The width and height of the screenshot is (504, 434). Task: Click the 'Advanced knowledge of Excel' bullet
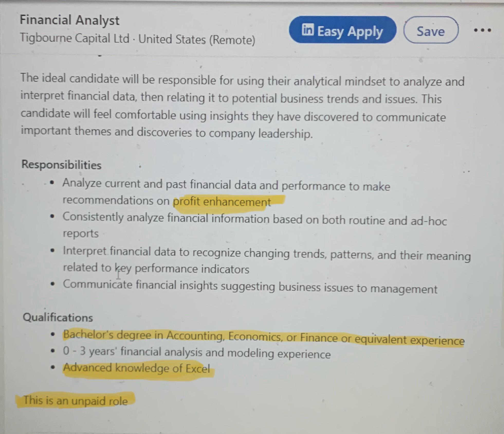[136, 368]
